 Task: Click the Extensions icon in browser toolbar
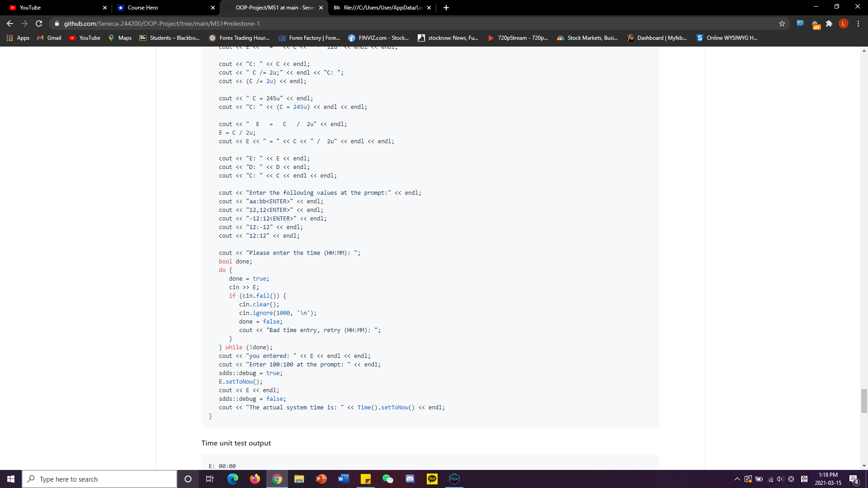click(x=829, y=23)
